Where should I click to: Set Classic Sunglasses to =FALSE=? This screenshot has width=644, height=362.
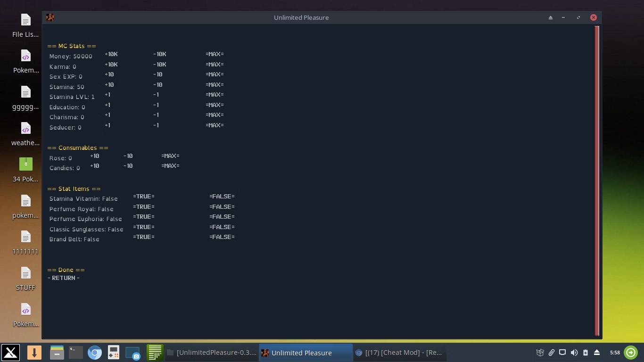[x=222, y=227]
